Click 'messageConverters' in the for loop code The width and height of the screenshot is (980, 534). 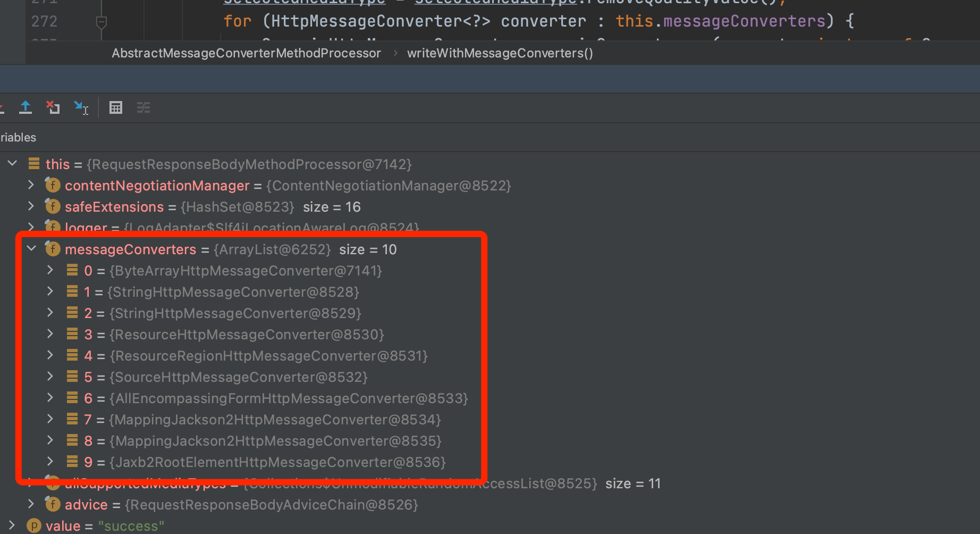tap(744, 21)
